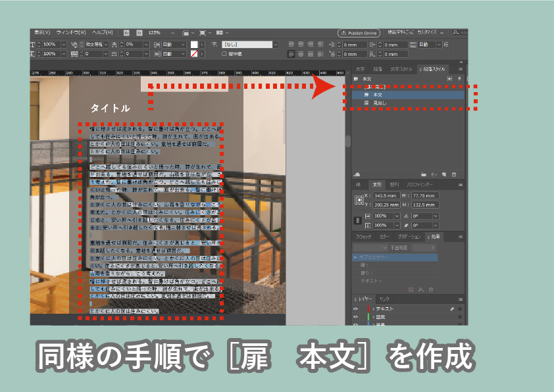Toggle visibility of the 図版 layer
The width and height of the screenshot is (554, 392).
355,317
